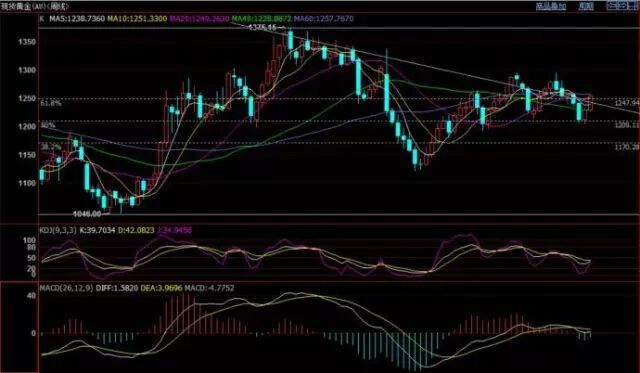The width and height of the screenshot is (640, 373).
Task: Open the middle underlined link at top right
Action: (x=586, y=6)
